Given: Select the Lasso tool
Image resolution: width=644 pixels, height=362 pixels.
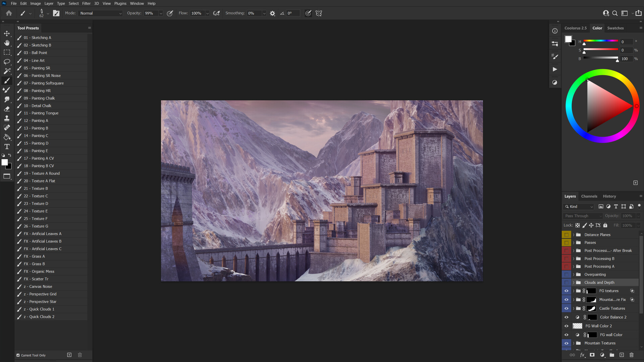Looking at the screenshot, I should 7,62.
